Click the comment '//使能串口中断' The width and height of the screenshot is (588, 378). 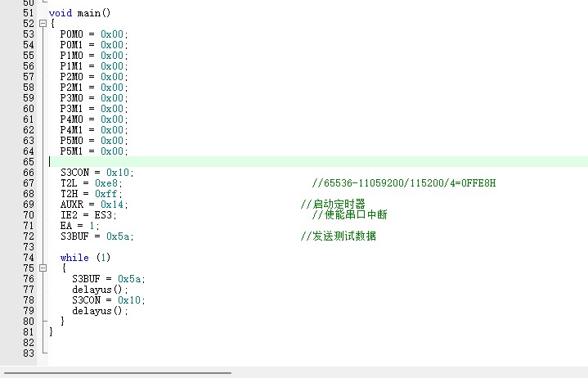point(349,215)
